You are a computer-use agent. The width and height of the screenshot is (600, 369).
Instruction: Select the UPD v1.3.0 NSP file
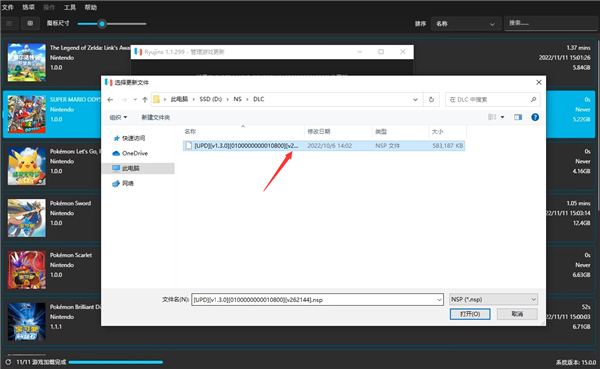tap(324, 145)
